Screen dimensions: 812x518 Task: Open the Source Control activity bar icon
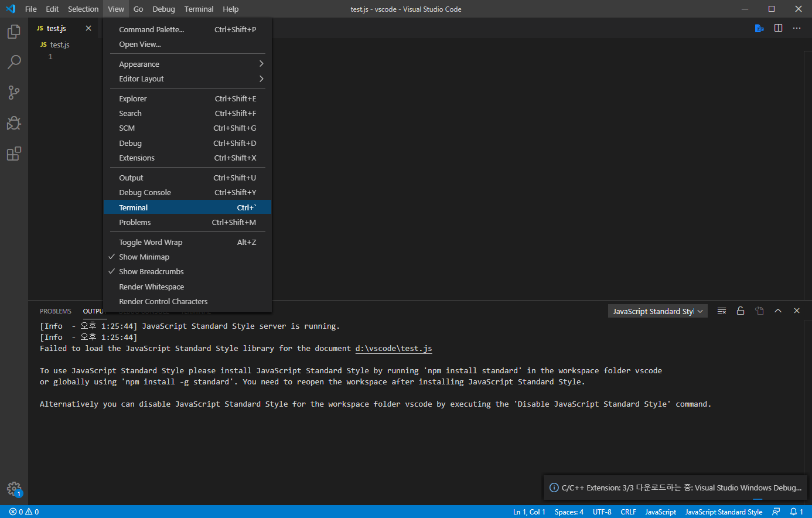(14, 93)
